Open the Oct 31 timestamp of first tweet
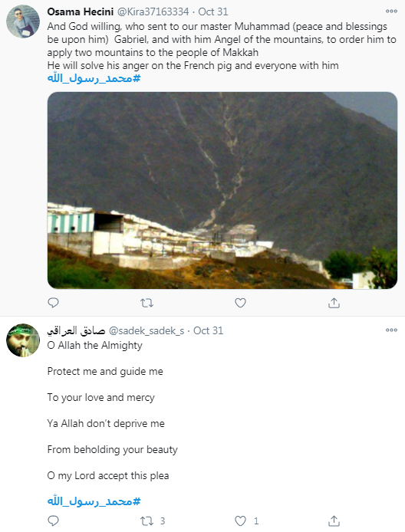 point(213,11)
